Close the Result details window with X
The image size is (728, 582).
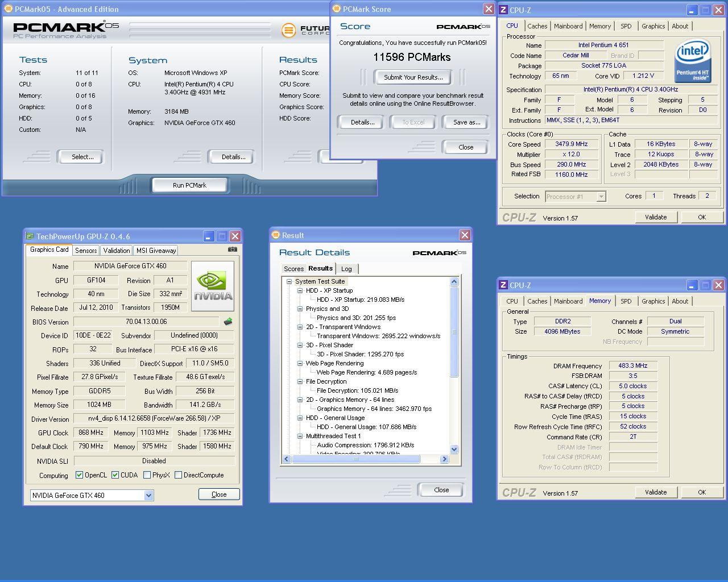(x=465, y=235)
